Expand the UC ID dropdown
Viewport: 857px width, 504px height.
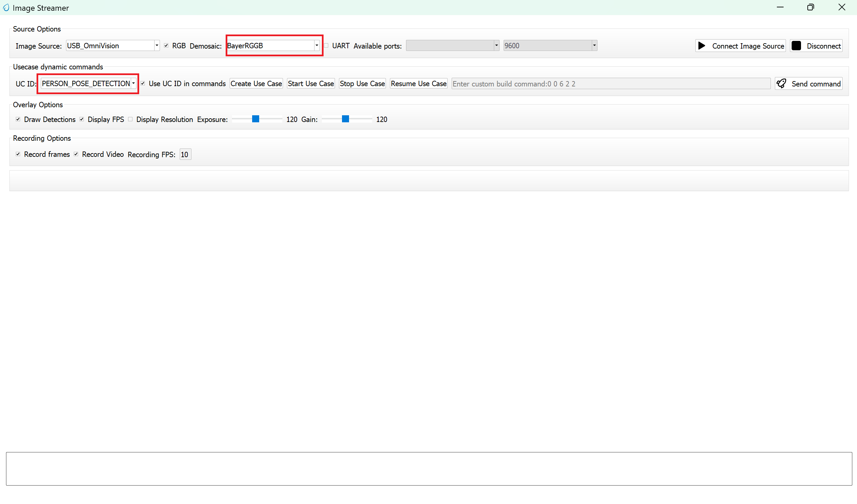(x=133, y=83)
